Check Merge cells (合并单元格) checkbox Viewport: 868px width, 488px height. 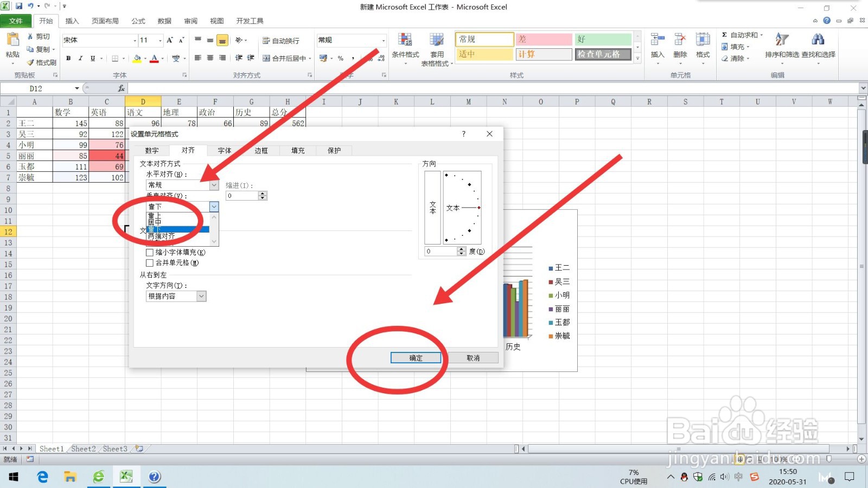[x=150, y=263]
